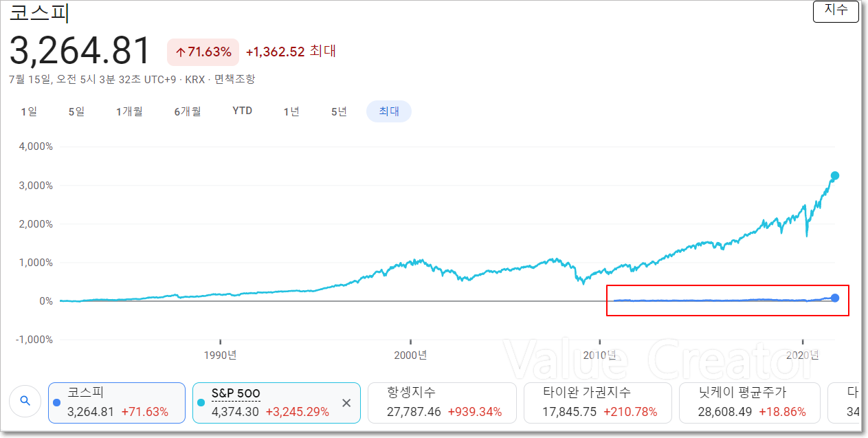Select the 1일 time range tab
868x438 pixels.
[x=29, y=111]
